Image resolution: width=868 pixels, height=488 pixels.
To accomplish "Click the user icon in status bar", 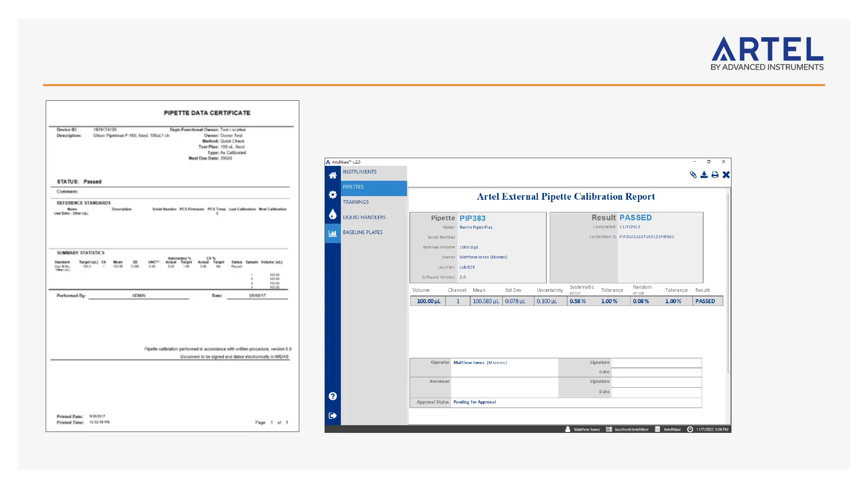I will (568, 429).
